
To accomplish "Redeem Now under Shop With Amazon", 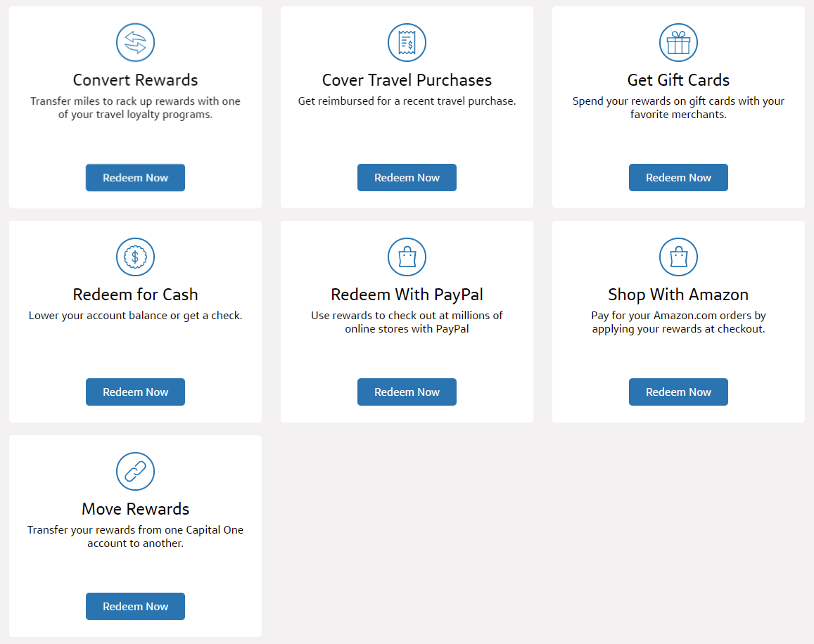I will pyautogui.click(x=678, y=392).
